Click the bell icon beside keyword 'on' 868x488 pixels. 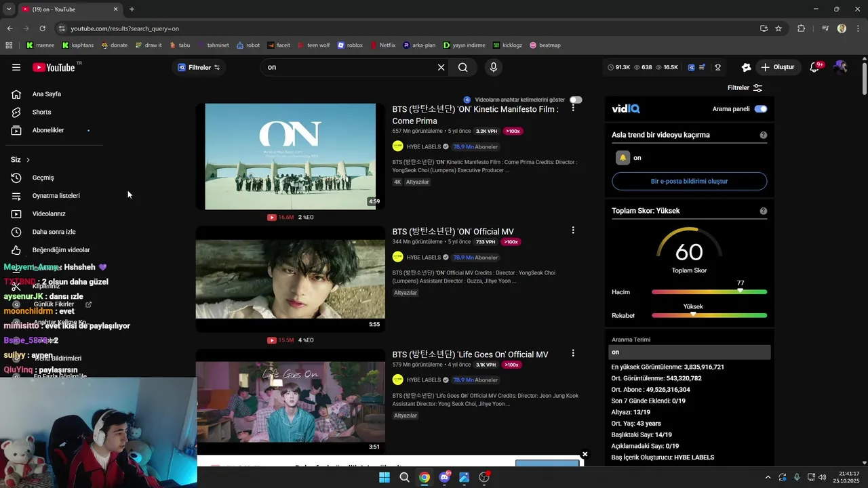point(623,158)
